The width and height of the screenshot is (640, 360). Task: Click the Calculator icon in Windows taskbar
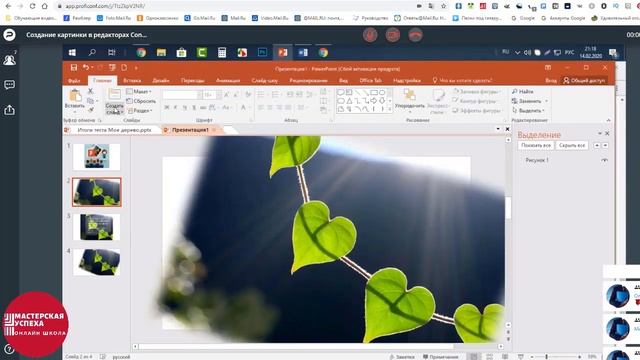pos(222,53)
